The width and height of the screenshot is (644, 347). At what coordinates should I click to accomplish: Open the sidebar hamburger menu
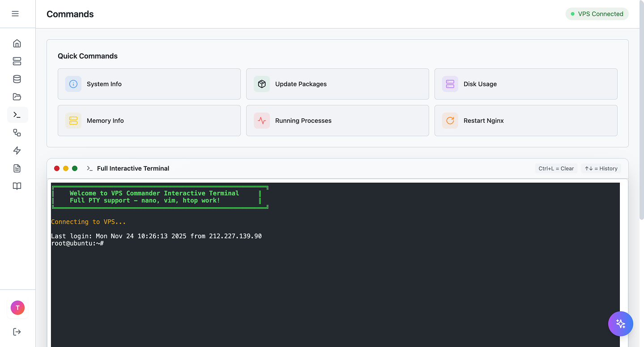click(15, 13)
